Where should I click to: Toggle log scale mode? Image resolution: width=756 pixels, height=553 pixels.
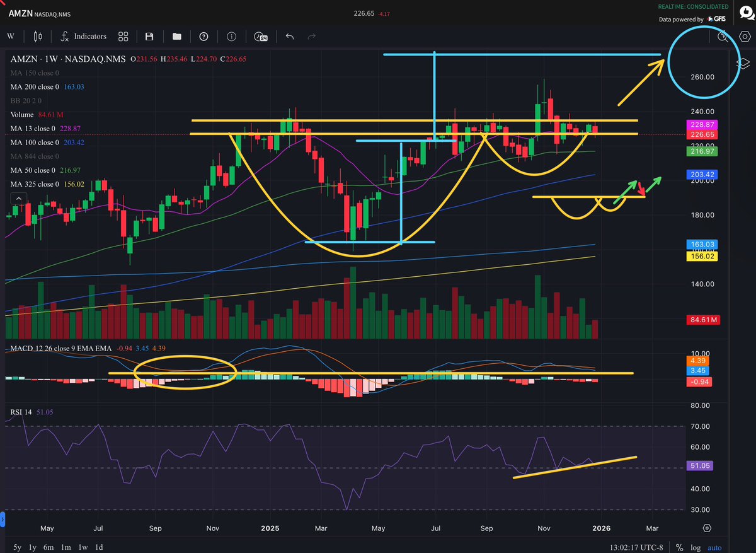[x=696, y=547]
